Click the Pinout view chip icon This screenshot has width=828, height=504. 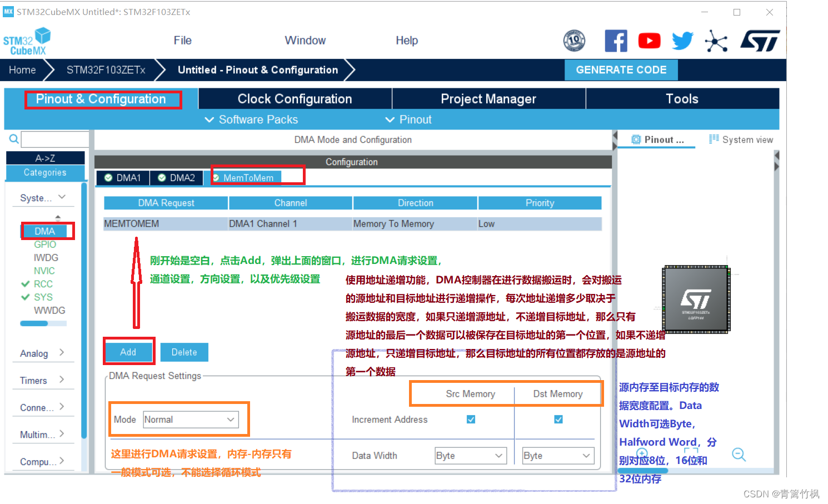click(x=636, y=139)
